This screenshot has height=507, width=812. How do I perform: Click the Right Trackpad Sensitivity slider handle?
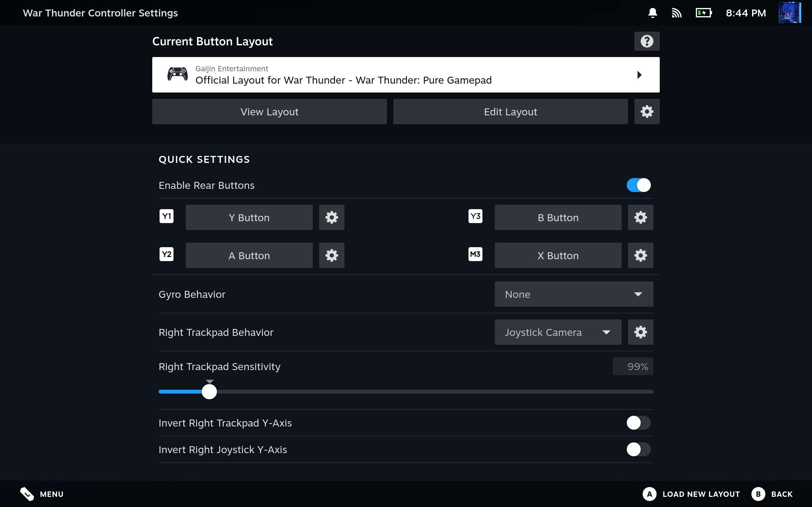coord(209,392)
